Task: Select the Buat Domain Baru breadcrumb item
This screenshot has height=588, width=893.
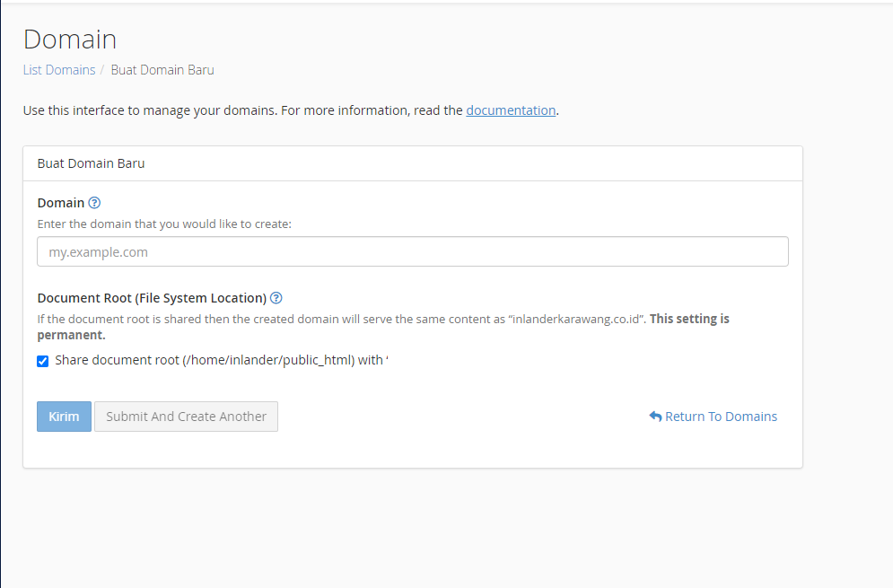Action: point(162,70)
